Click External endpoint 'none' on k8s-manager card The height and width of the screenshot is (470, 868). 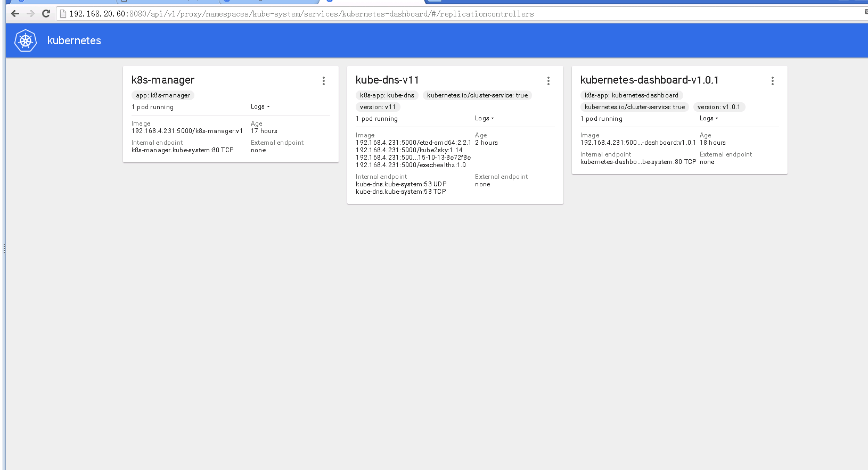point(258,150)
